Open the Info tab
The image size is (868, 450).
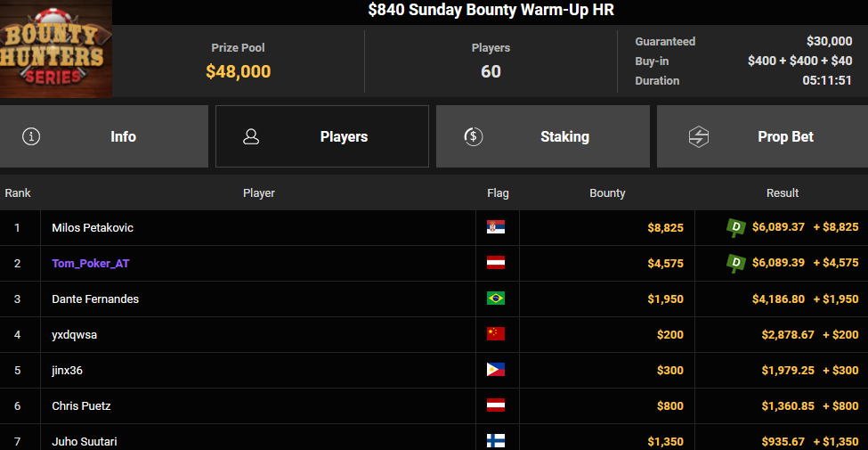point(104,136)
